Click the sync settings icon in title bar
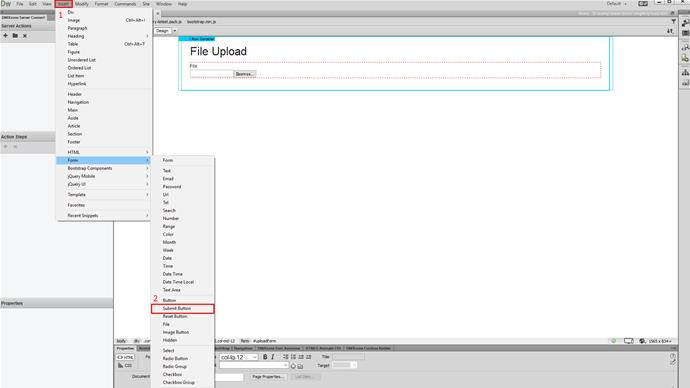This screenshot has height=388, width=690. coord(643,4)
